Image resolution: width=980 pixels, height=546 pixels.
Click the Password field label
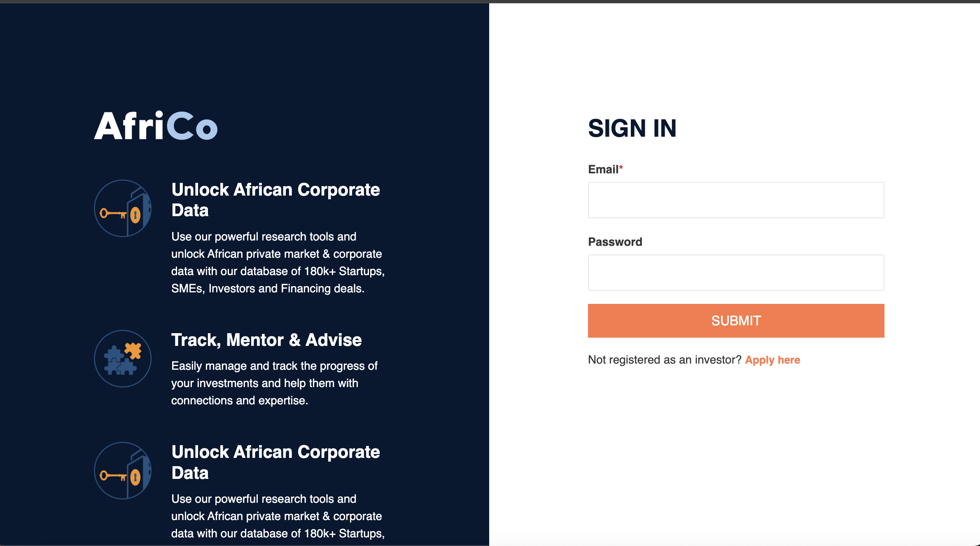pos(615,242)
